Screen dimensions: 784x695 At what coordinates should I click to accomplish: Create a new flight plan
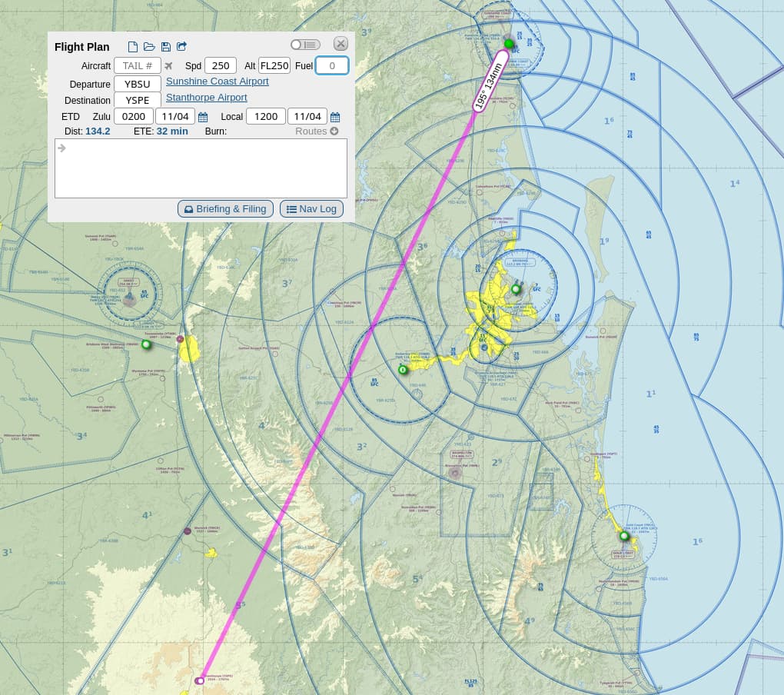pos(133,47)
